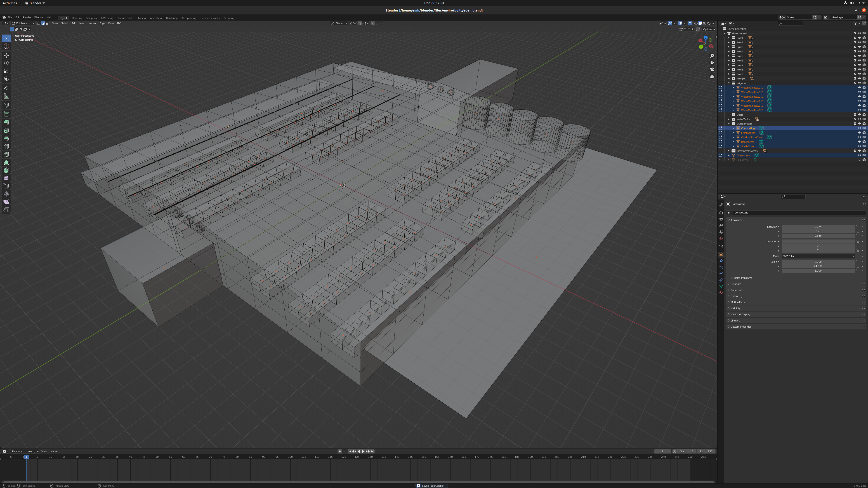Open the Modifier properties wrench tab
Viewport: 868px width, 488px height.
coord(721,261)
